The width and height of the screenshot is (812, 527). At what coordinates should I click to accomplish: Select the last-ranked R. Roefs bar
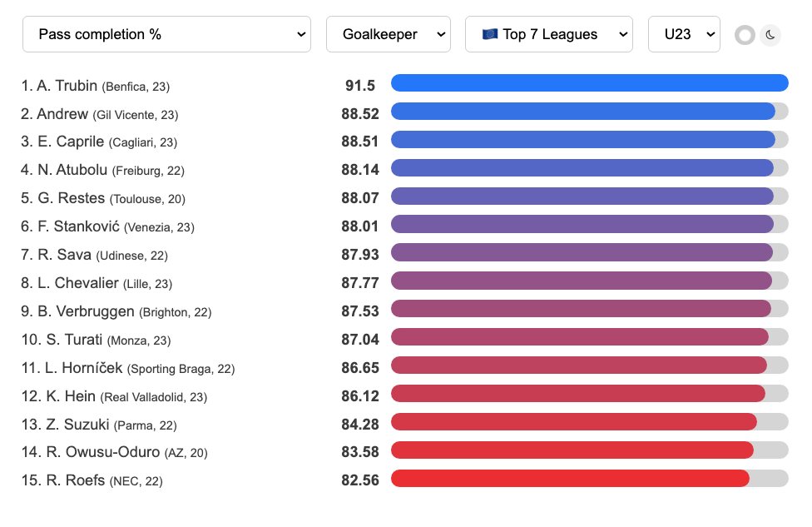[570, 478]
